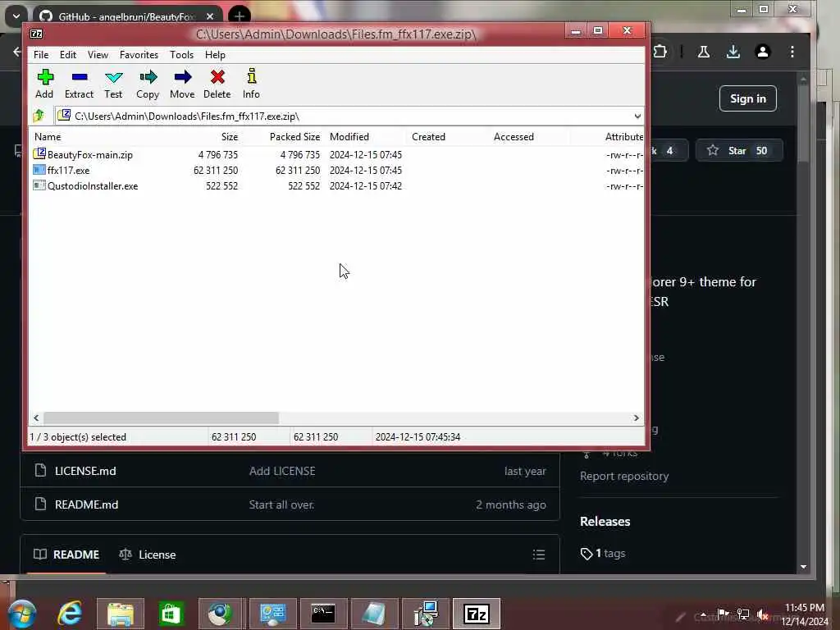
Task: Click the right arrow of horizontal scrollbar
Action: (x=636, y=418)
